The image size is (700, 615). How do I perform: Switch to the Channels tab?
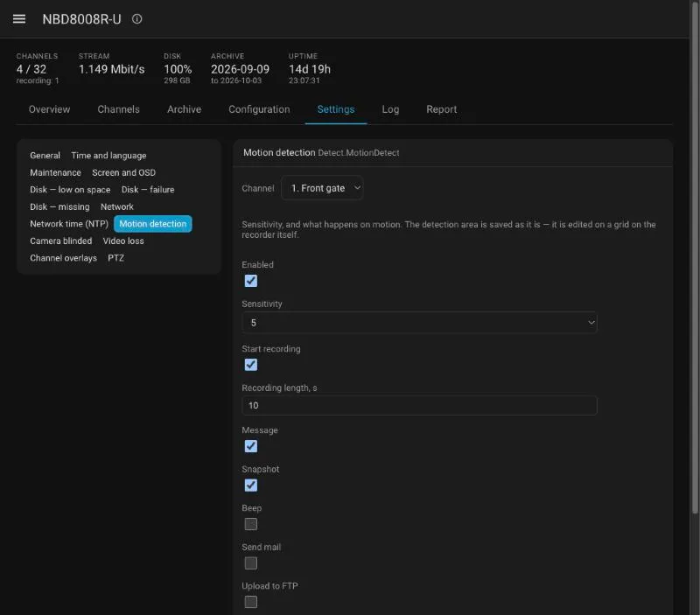tap(118, 109)
